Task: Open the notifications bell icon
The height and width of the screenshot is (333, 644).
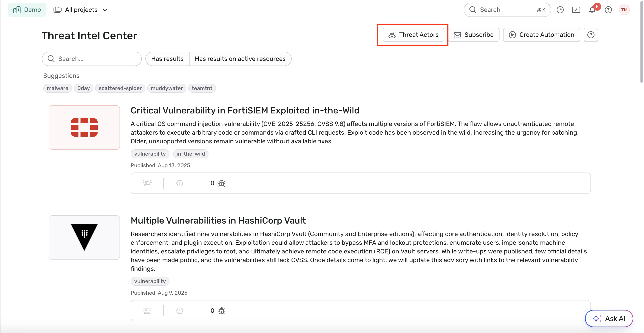Action: (x=592, y=10)
